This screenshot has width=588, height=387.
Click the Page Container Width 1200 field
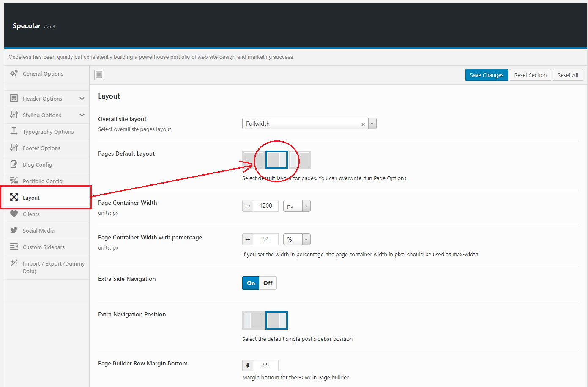click(x=266, y=206)
